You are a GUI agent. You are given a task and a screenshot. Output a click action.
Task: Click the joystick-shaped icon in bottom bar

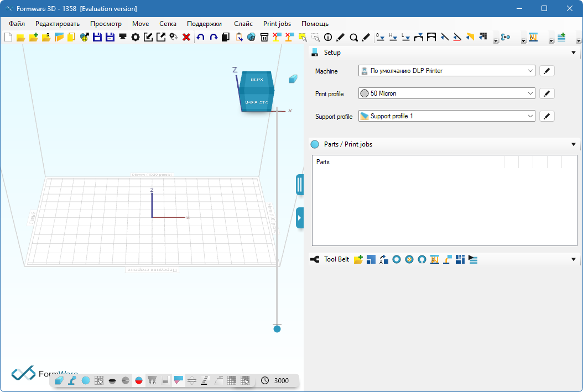tap(72, 380)
